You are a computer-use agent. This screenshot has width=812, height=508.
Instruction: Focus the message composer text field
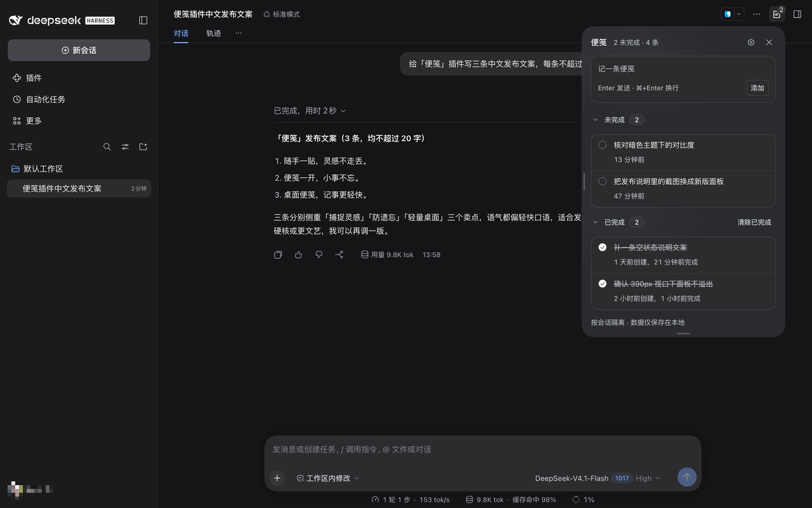click(x=482, y=450)
